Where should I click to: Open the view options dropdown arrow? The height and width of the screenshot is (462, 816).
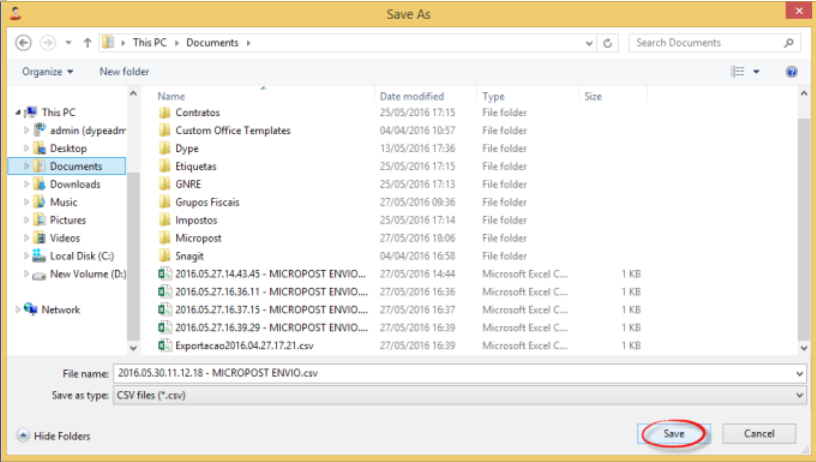756,71
